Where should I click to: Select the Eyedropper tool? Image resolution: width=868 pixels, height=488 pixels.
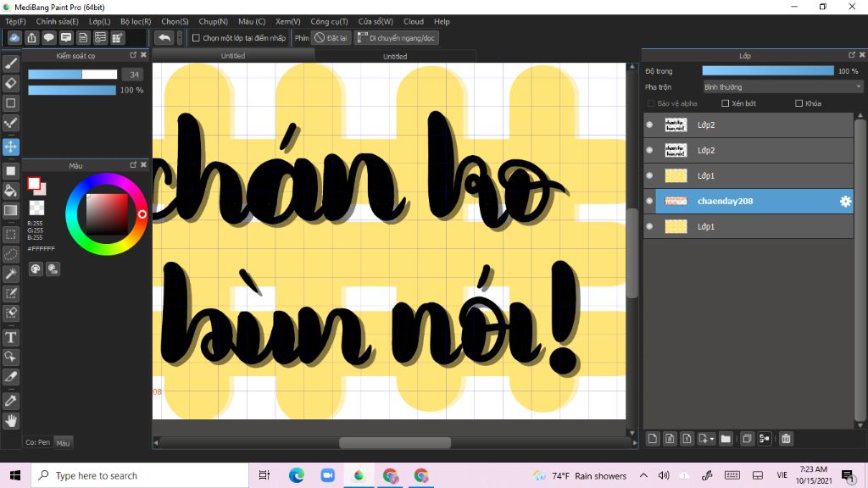(x=10, y=401)
